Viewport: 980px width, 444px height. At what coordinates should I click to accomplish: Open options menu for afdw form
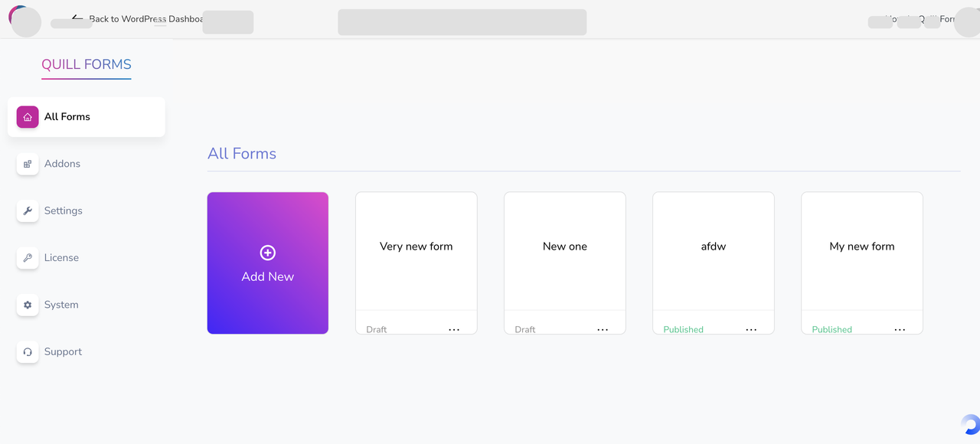tap(751, 330)
